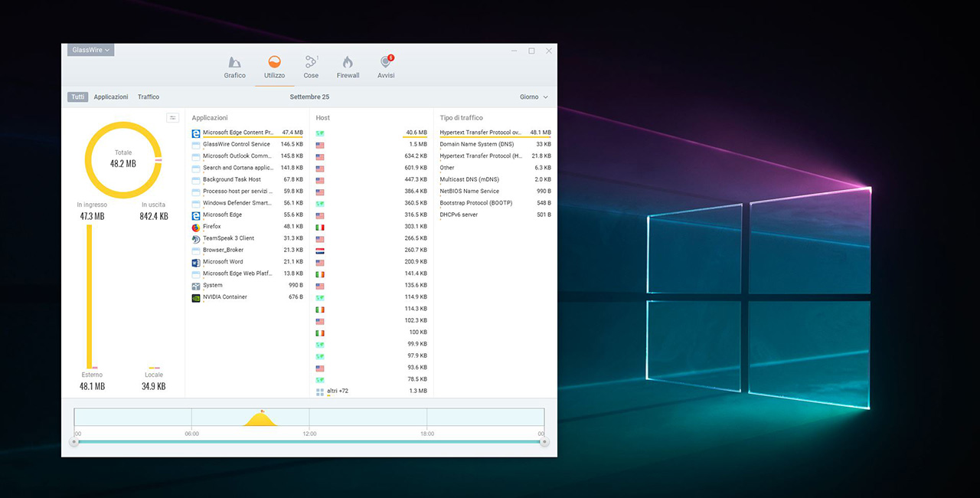This screenshot has height=498, width=980.
Task: Expand the Giorno period dropdown
Action: click(534, 97)
